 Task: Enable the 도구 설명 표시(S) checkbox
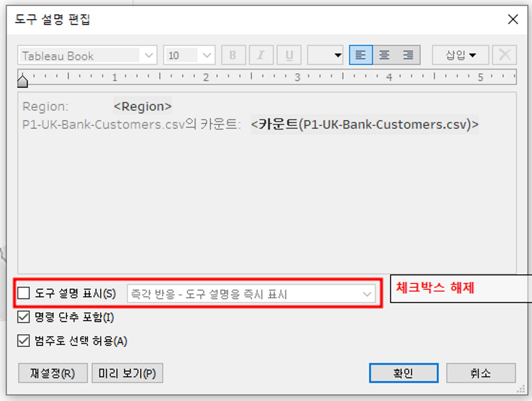(x=24, y=293)
